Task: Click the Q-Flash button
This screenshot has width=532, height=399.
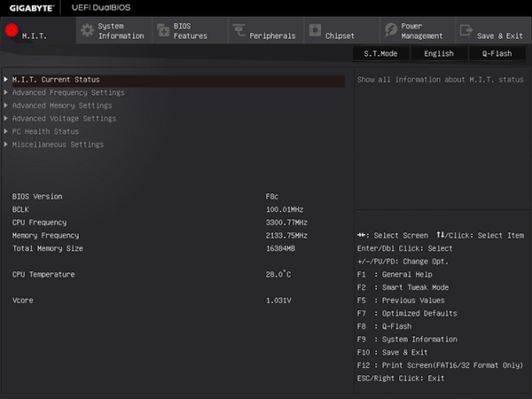Action: click(x=497, y=53)
